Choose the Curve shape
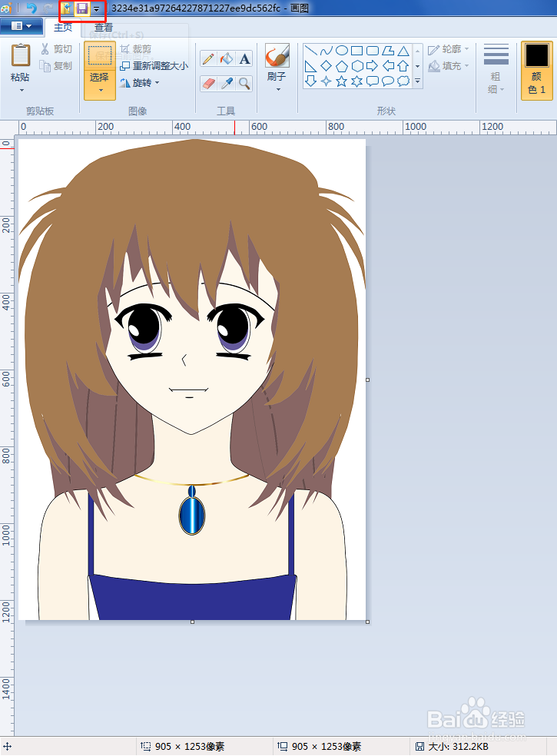Viewport: 557px width, 756px height. point(327,51)
